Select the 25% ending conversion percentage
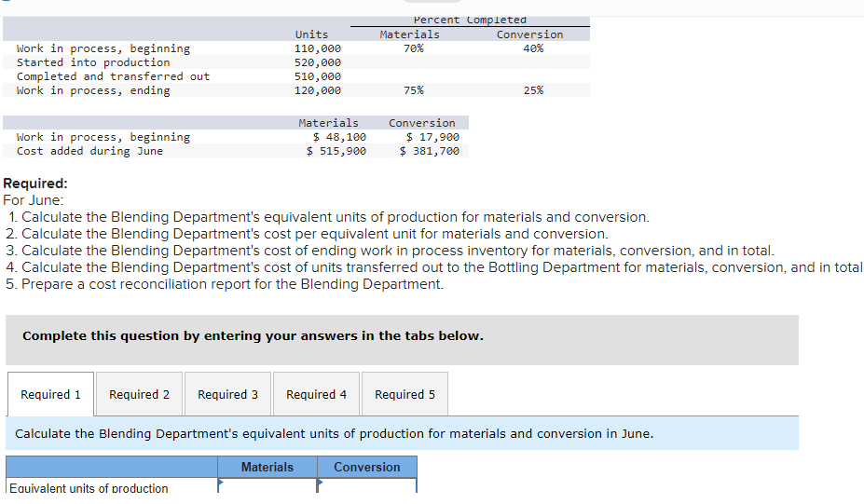Image resolution: width=864 pixels, height=504 pixels. [533, 90]
